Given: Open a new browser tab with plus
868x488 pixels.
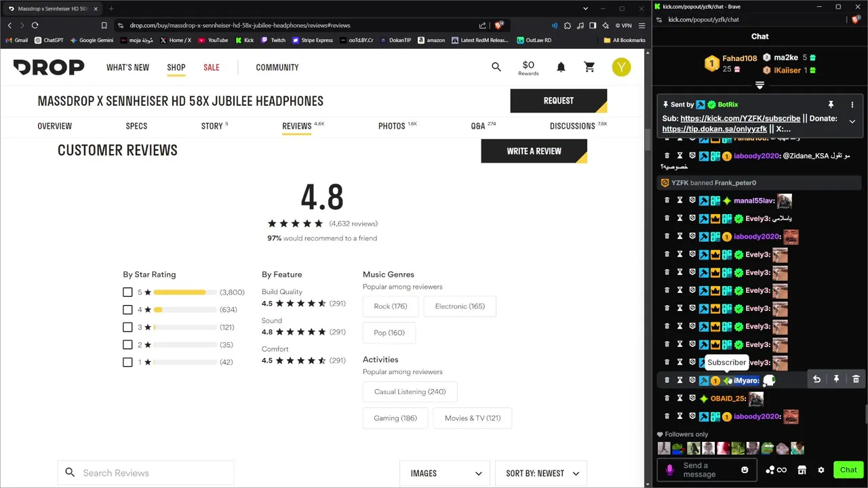Looking at the screenshot, I should 111,9.
